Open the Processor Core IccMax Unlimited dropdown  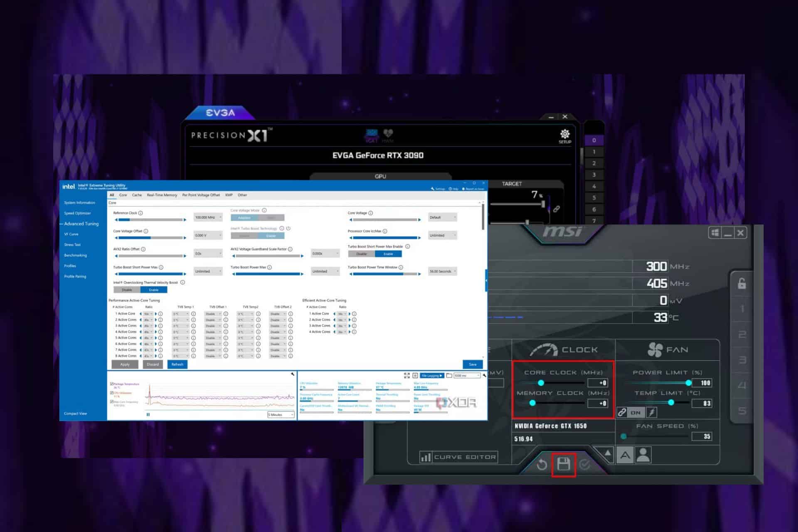pos(442,235)
